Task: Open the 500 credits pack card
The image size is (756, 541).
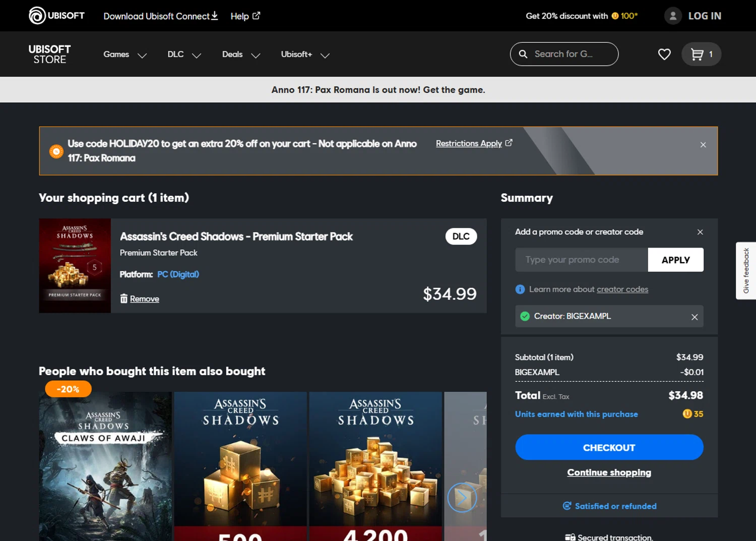Action: pos(240,466)
